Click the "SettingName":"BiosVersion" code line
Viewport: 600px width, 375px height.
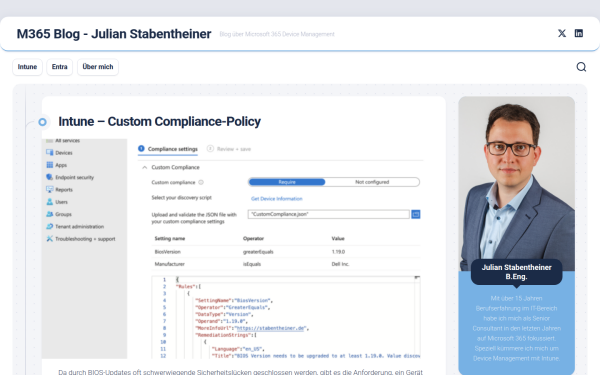click(234, 300)
